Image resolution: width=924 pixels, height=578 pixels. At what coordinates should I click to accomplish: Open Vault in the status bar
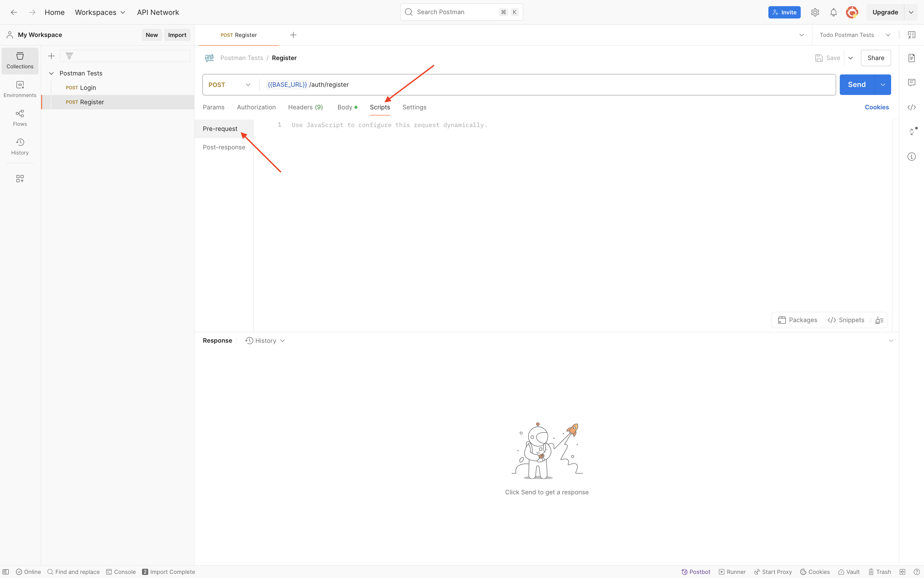tap(849, 572)
